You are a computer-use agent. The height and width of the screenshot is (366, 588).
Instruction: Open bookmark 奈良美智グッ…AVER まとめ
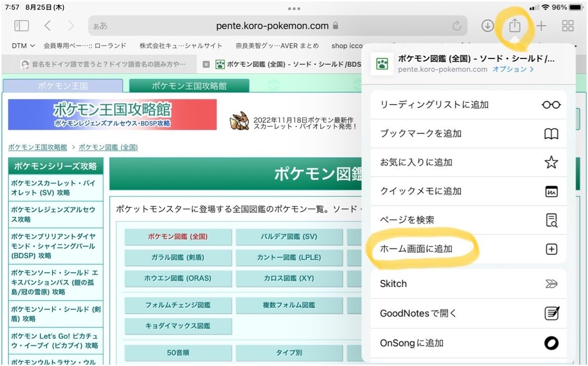pyautogui.click(x=277, y=46)
